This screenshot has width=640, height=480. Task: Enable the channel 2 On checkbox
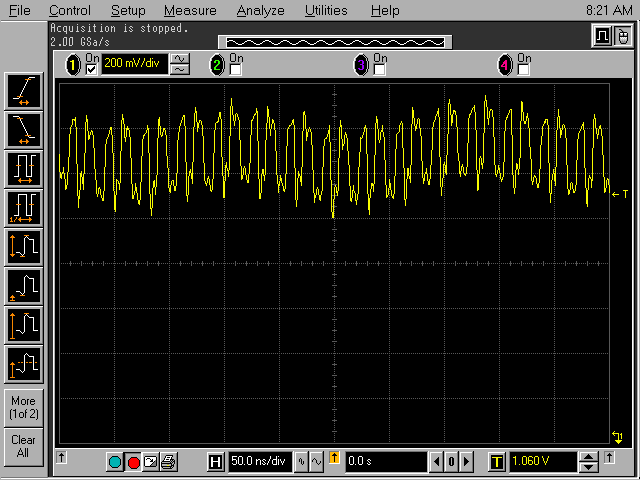pyautogui.click(x=236, y=70)
